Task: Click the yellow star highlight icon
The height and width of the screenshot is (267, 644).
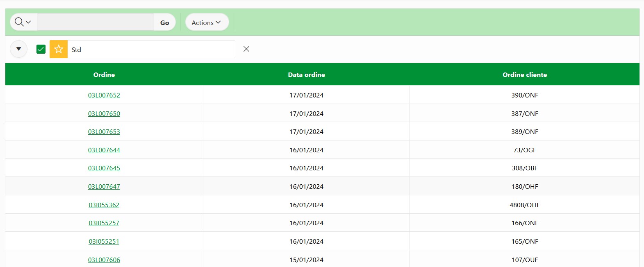Action: coord(59,49)
